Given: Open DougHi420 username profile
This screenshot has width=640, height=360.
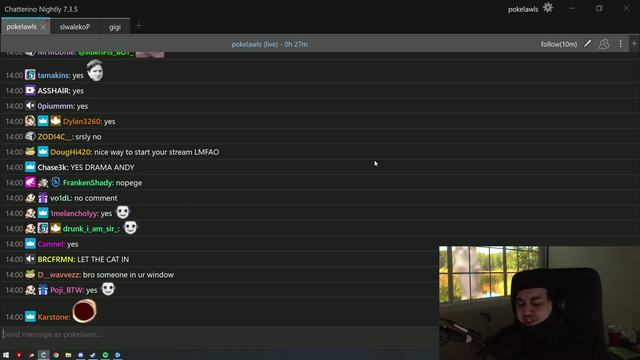Looking at the screenshot, I should click(71, 152).
